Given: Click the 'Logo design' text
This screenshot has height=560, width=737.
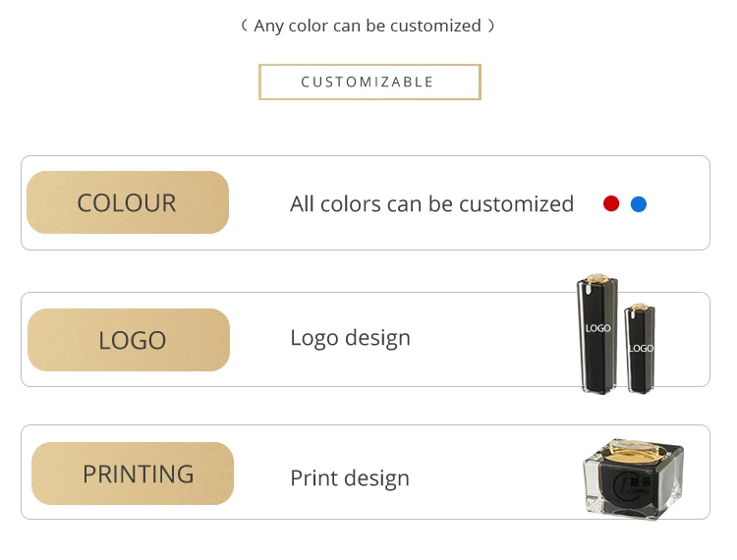Looking at the screenshot, I should (350, 338).
